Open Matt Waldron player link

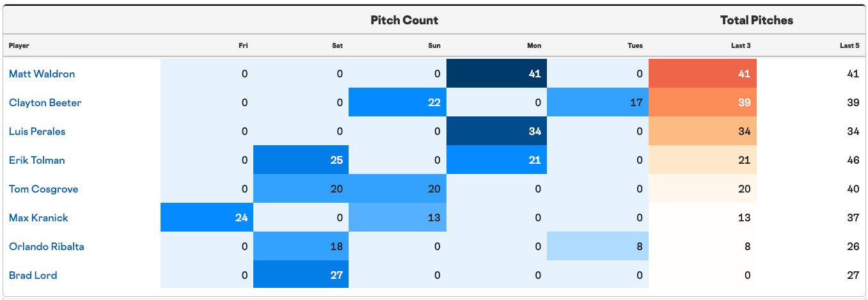point(42,74)
